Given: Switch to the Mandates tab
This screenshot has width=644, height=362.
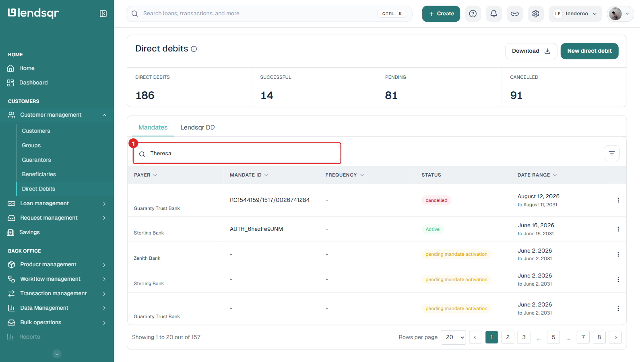Looking at the screenshot, I should click(x=153, y=128).
